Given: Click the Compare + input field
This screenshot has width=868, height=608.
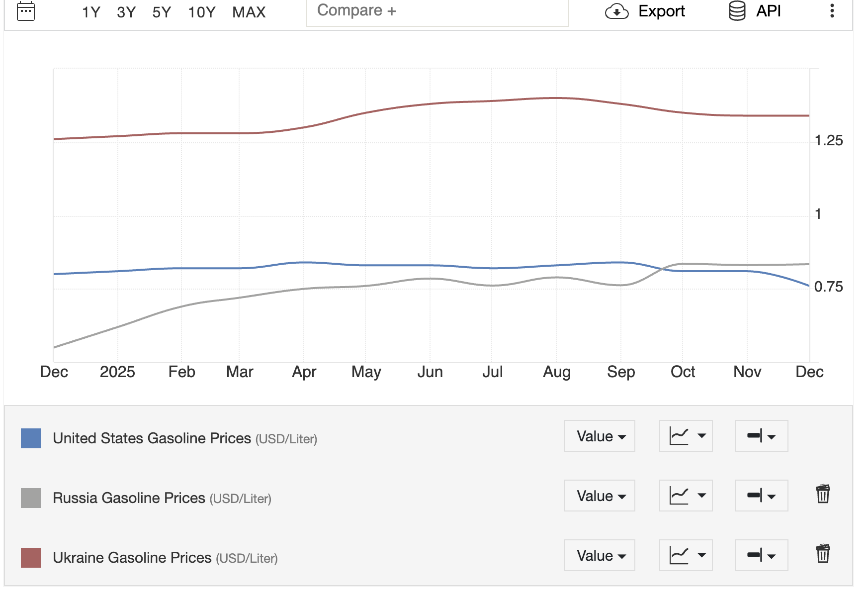Looking at the screenshot, I should coord(437,11).
